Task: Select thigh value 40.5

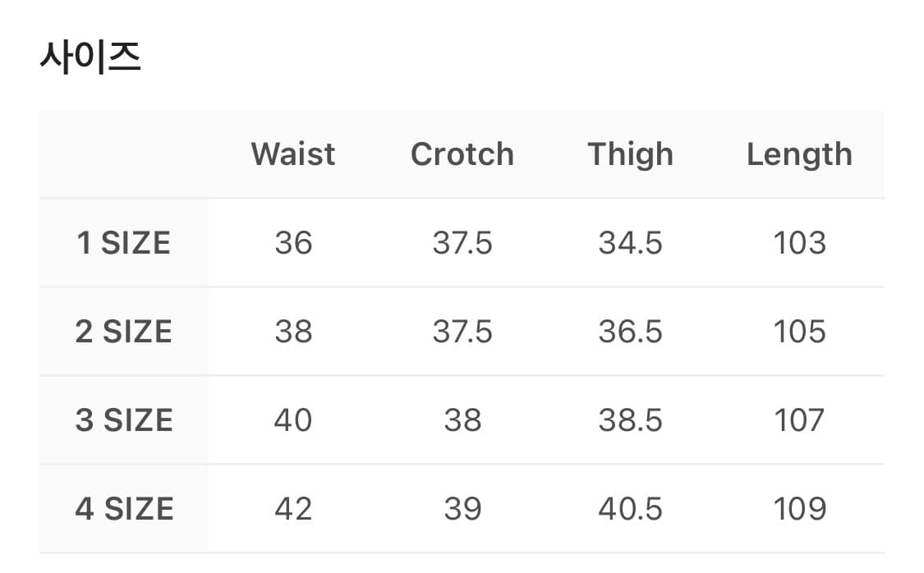Action: pos(631,509)
